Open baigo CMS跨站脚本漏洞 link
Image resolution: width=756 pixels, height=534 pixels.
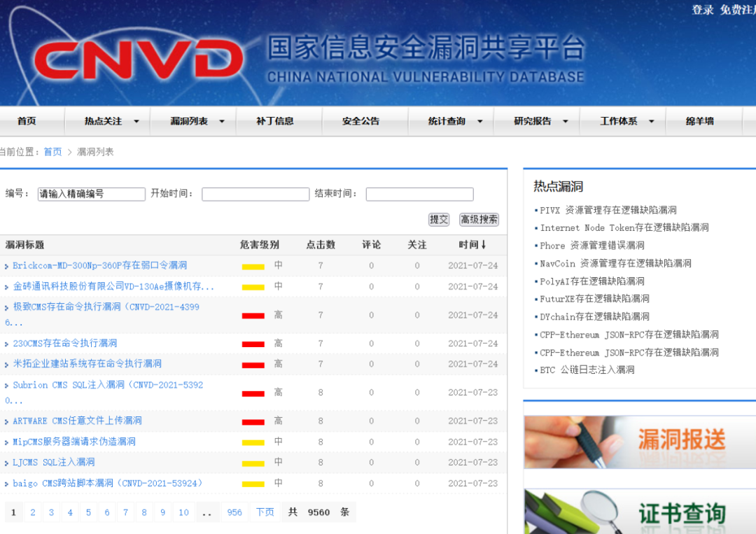(x=108, y=483)
